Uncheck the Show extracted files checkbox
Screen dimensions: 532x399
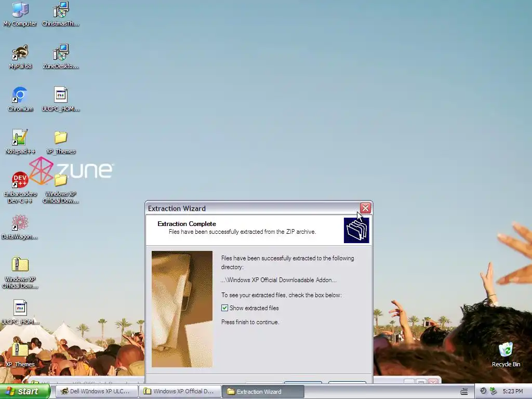pos(224,308)
